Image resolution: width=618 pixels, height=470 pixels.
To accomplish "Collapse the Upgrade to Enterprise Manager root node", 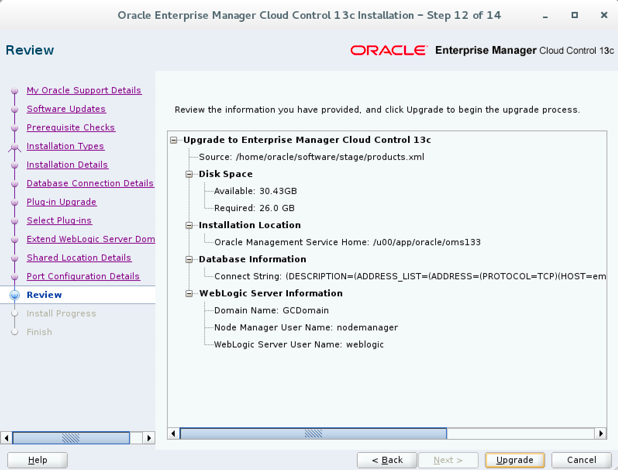I will click(174, 140).
